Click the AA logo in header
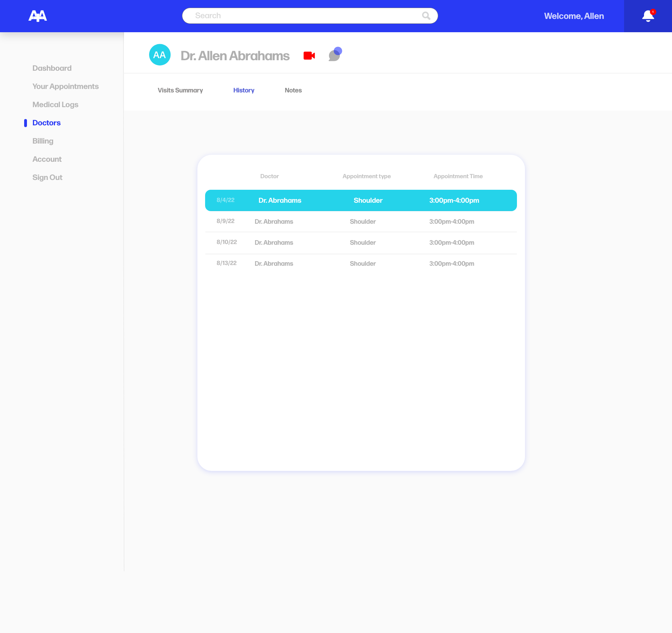 pos(38,16)
